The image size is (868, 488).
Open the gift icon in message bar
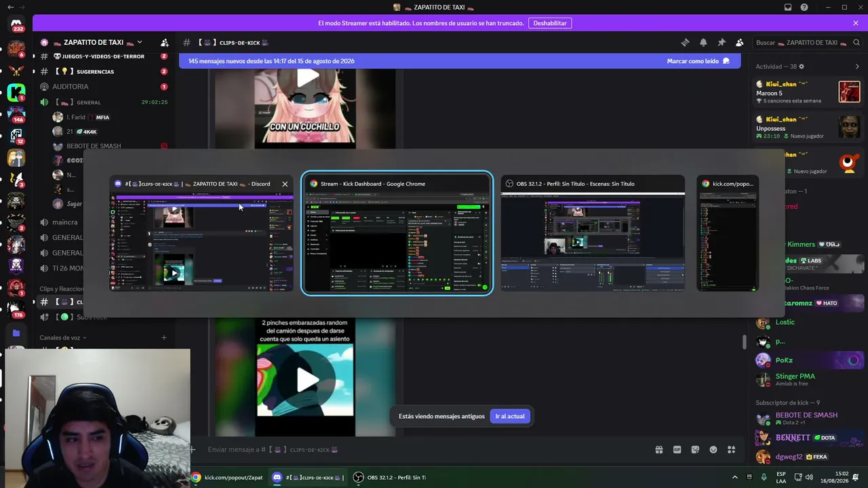(658, 449)
